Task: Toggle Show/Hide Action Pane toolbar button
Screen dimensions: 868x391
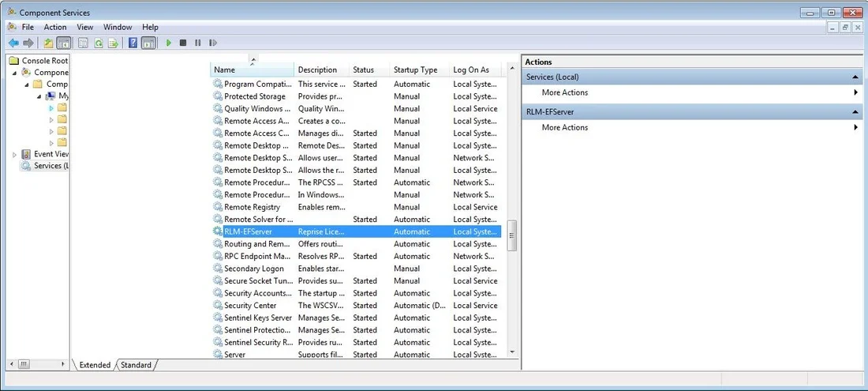Action: coord(148,43)
